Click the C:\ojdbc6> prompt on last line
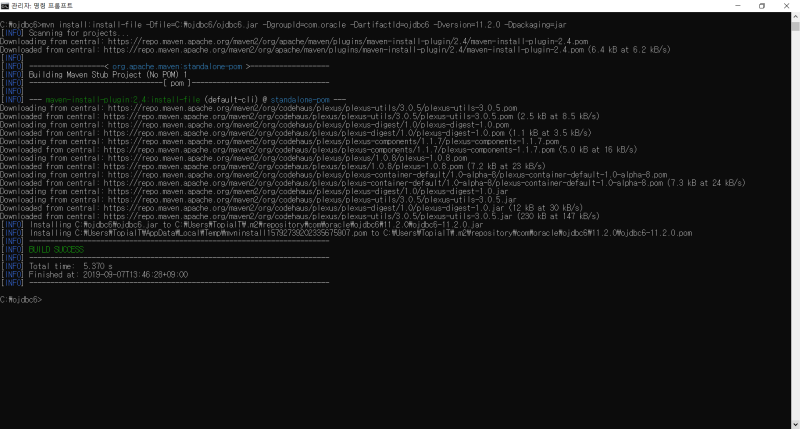 click(x=21, y=299)
